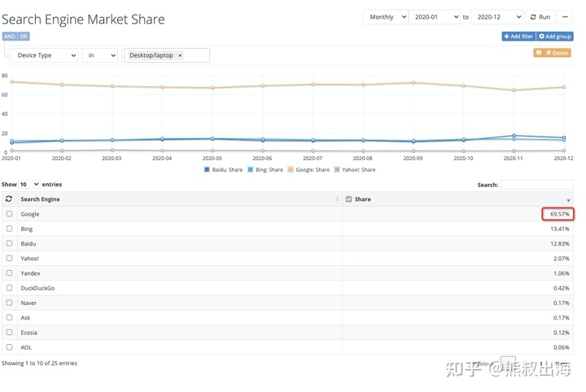The width and height of the screenshot is (586, 392).
Task: Click the Add group button
Action: 555,37
